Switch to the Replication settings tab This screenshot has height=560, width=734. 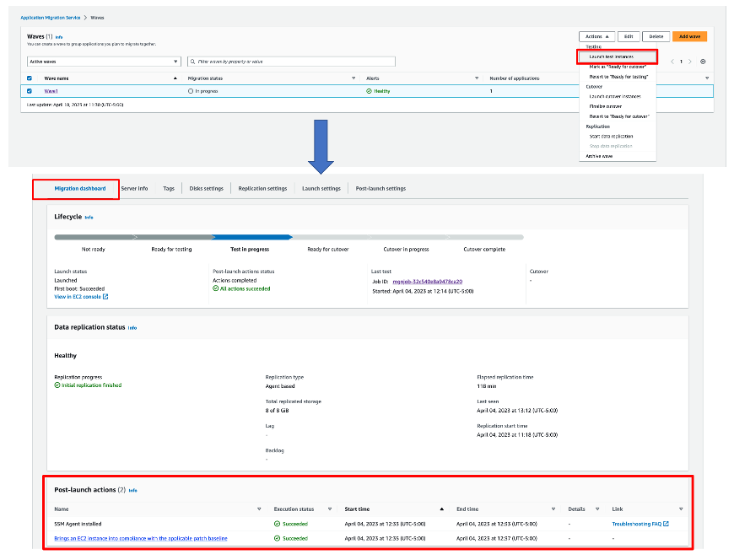pos(262,188)
